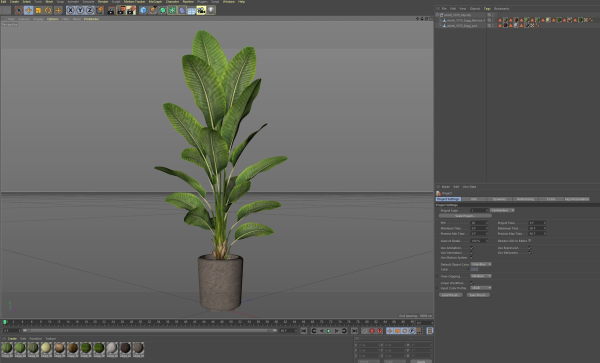Image resolution: width=600 pixels, height=363 pixels.
Task: Click the Color swatch in Project Settings
Action: [x=474, y=269]
